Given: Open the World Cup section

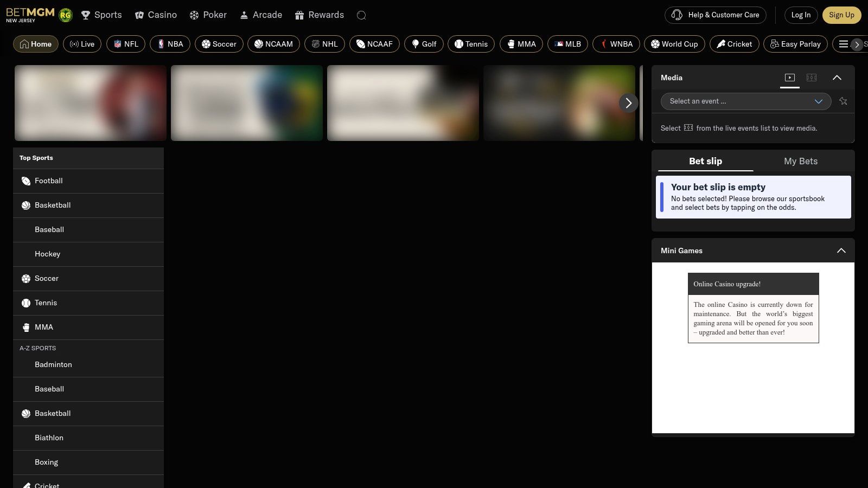Looking at the screenshot, I should tap(674, 44).
